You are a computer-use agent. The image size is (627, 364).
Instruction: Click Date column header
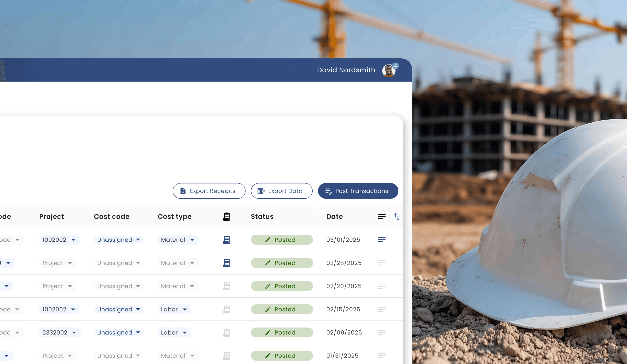334,217
